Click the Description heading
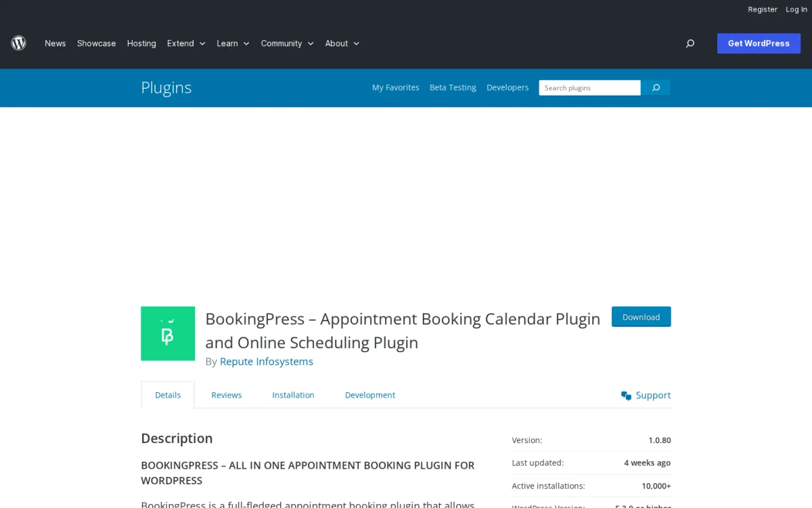The height and width of the screenshot is (508, 812). click(x=177, y=438)
